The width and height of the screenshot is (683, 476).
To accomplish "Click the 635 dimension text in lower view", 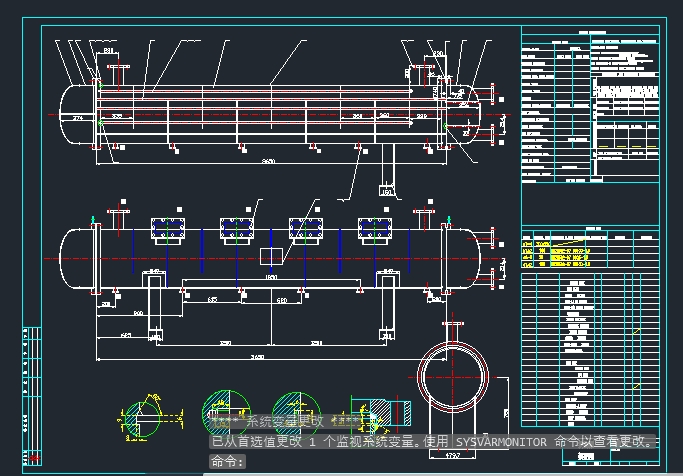I will (212, 300).
